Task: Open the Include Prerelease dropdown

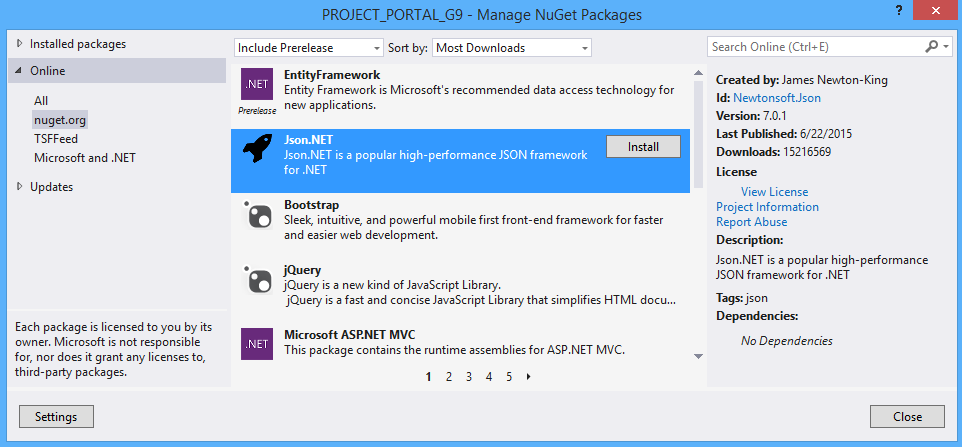Action: (x=308, y=48)
